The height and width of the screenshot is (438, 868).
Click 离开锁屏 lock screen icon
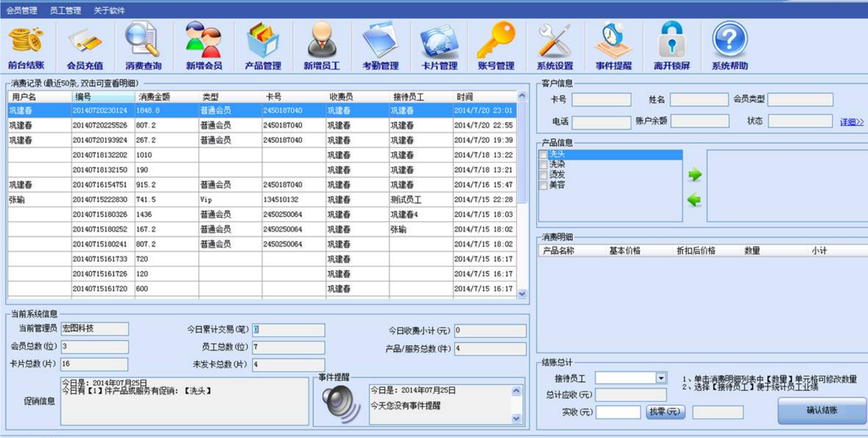pos(671,46)
